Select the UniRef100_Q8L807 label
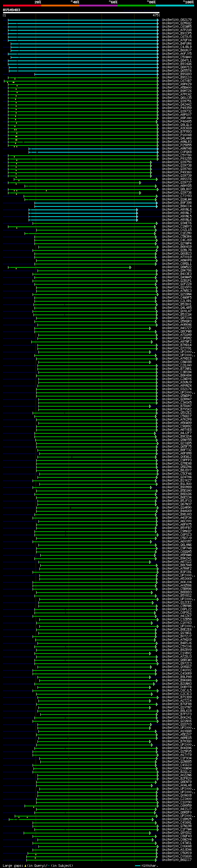The width and height of the screenshot is (197, 868). pos(177,189)
